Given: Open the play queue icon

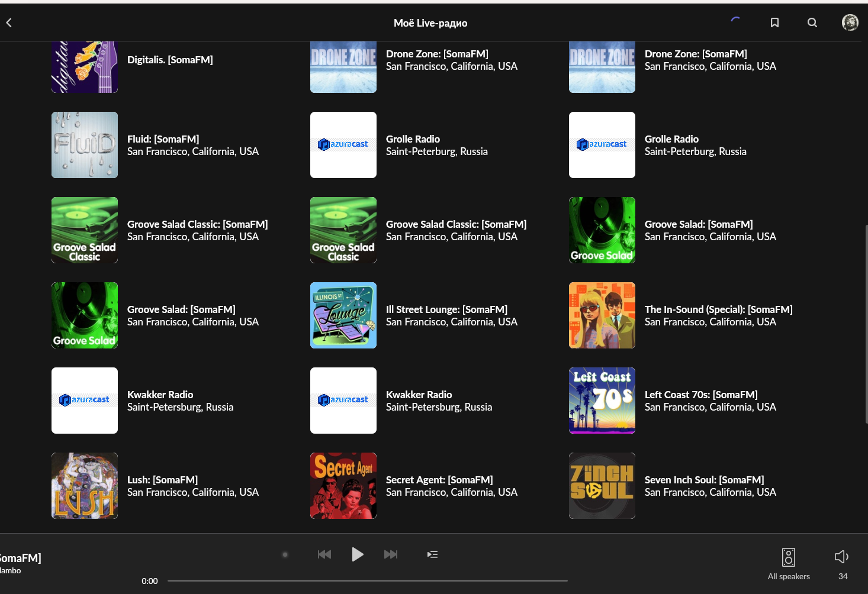Looking at the screenshot, I should (x=433, y=554).
